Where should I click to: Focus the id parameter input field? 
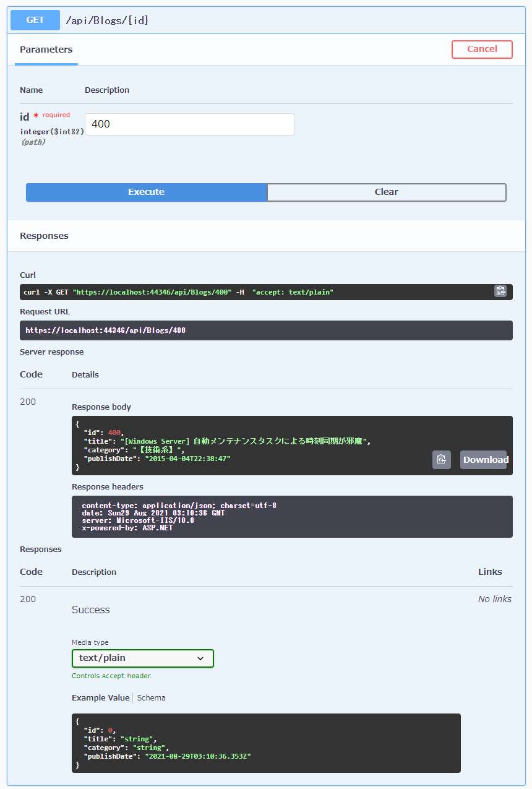coord(189,124)
